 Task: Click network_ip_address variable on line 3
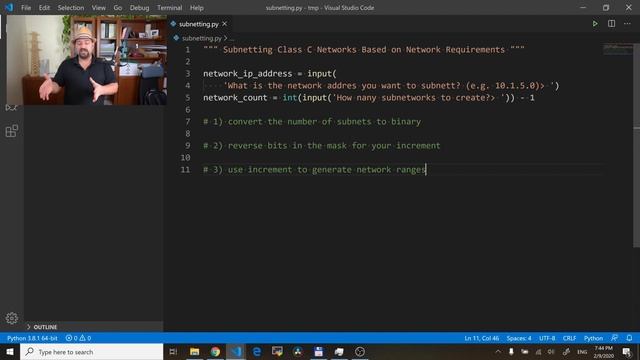[248, 74]
